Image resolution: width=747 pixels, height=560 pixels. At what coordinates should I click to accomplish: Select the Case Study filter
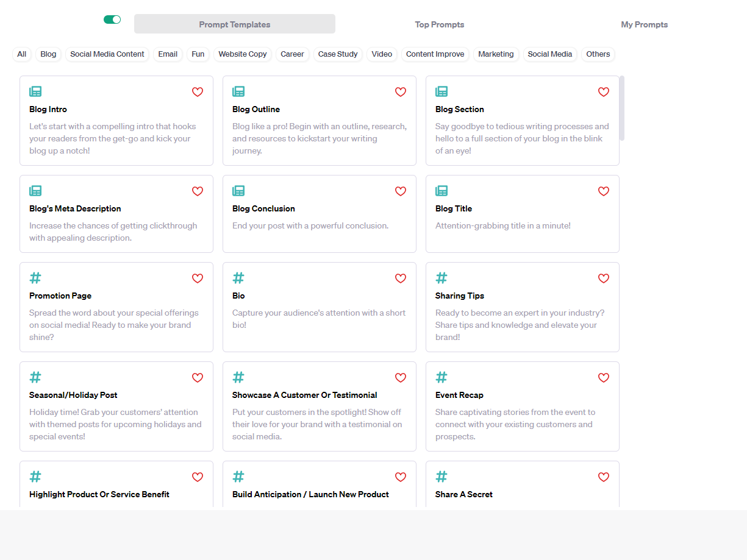pos(338,54)
